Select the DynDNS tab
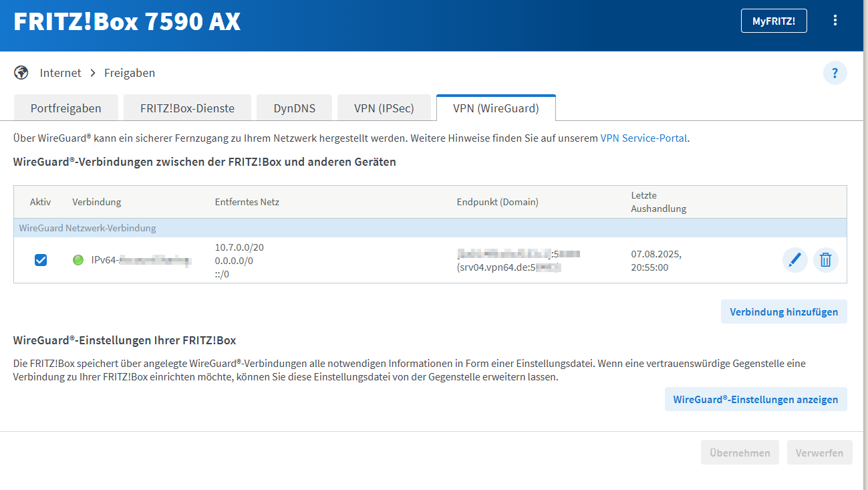868x490 pixels. 294,108
